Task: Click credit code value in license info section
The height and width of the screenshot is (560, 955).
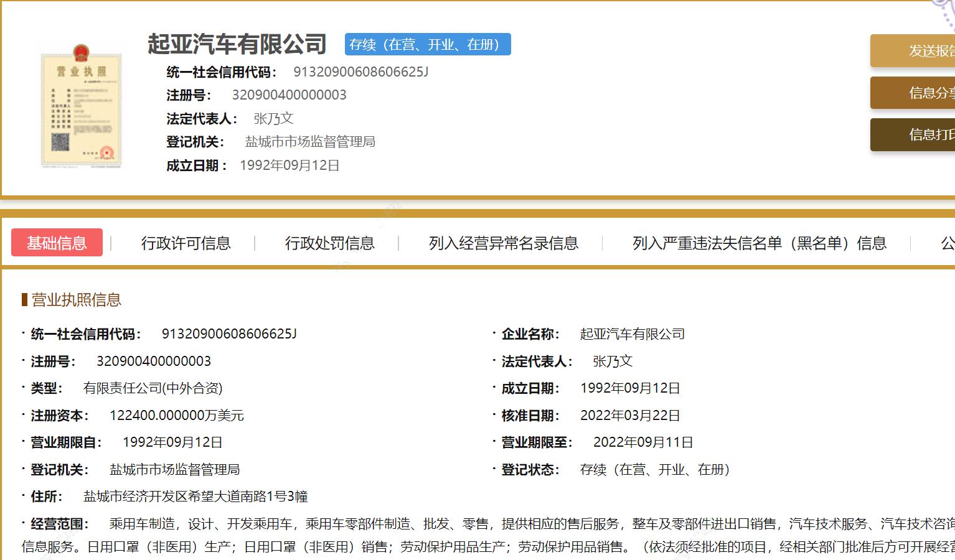Action: point(229,334)
